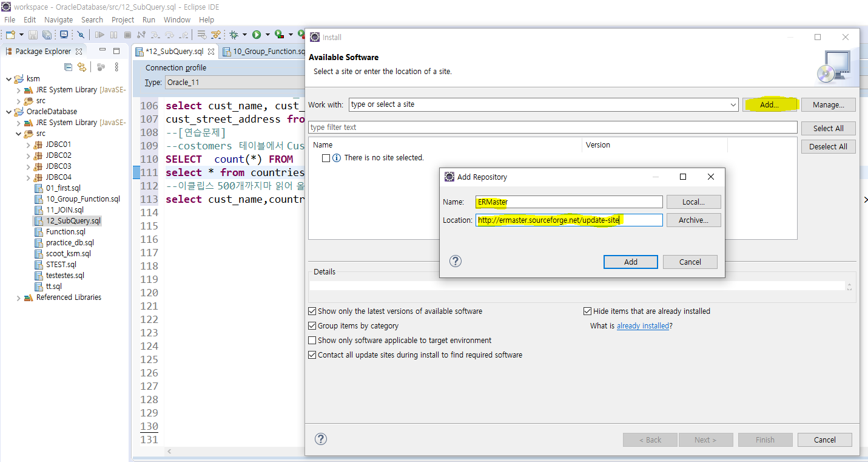
Task: Open the Navigate menu
Action: coord(58,19)
